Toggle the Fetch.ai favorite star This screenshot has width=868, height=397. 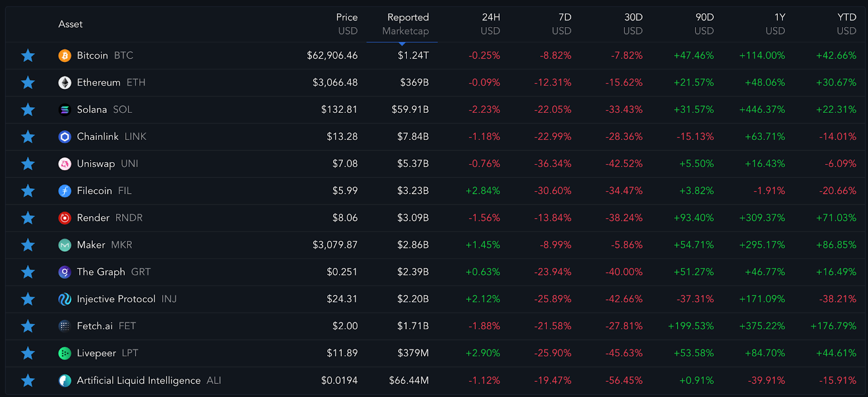tap(28, 326)
